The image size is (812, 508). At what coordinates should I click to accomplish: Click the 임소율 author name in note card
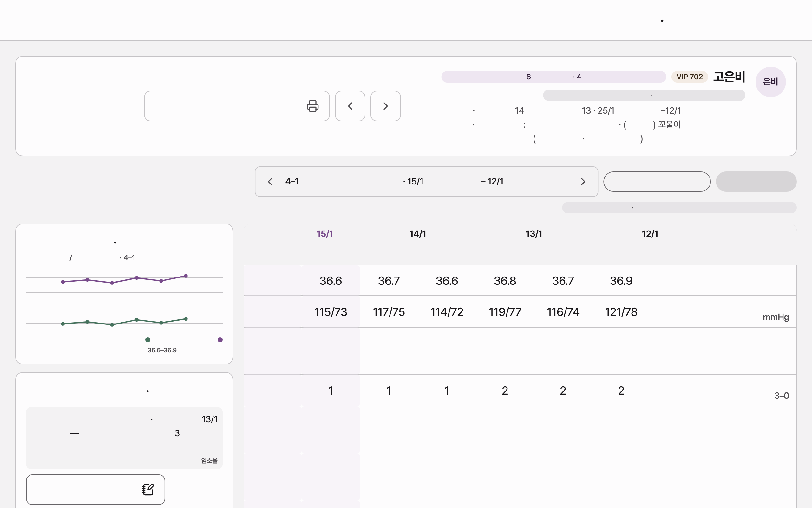pyautogui.click(x=209, y=460)
